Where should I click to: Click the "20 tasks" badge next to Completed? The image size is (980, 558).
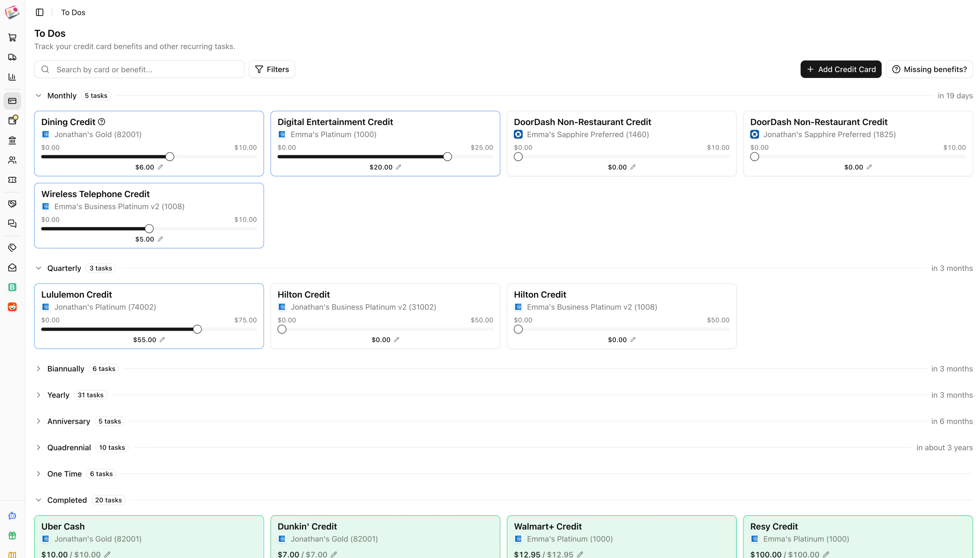pos(109,500)
